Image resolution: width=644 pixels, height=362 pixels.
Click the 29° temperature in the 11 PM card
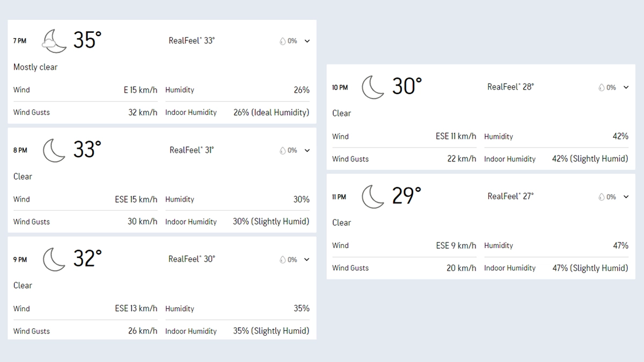(406, 196)
